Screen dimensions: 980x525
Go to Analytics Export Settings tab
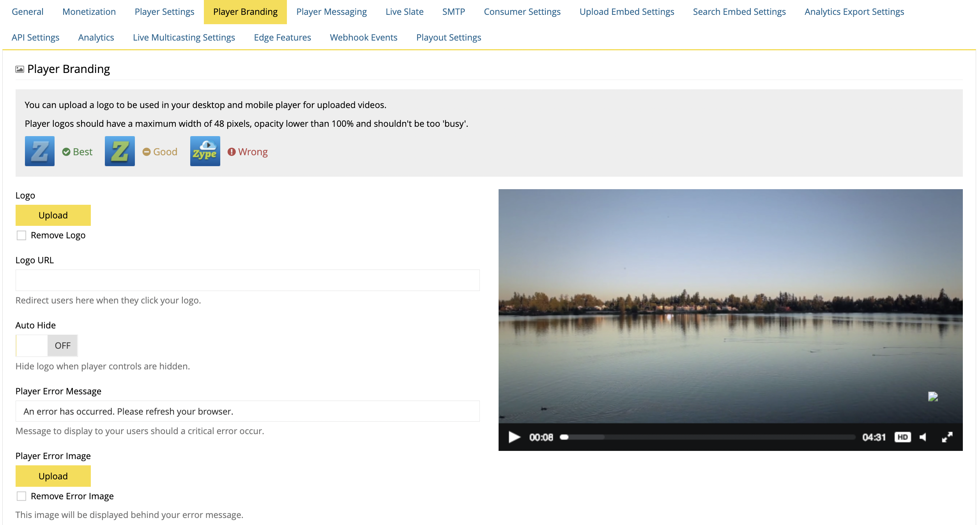tap(854, 12)
